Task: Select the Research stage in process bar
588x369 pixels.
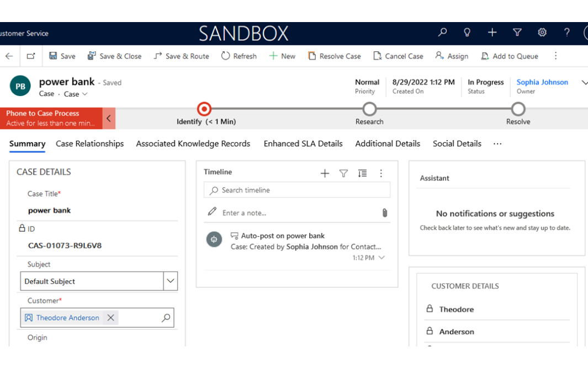Action: coord(369,109)
